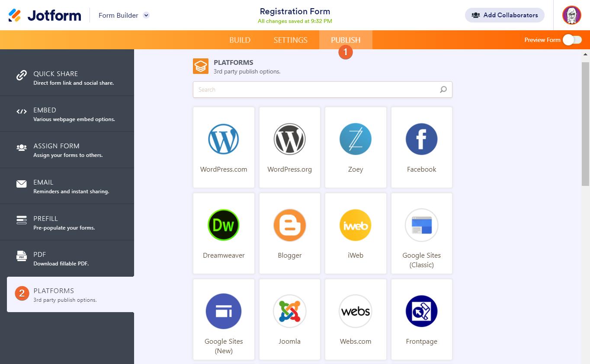Select the PUBLISH tab
590x364 pixels.
[346, 40]
